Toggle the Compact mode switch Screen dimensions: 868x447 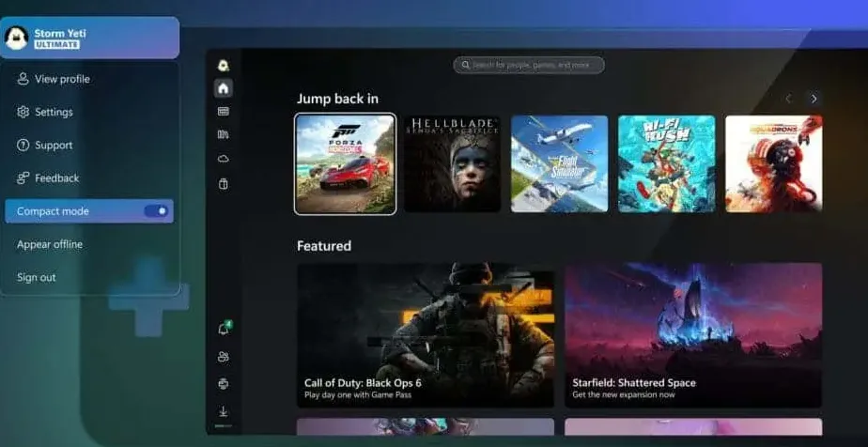point(156,210)
